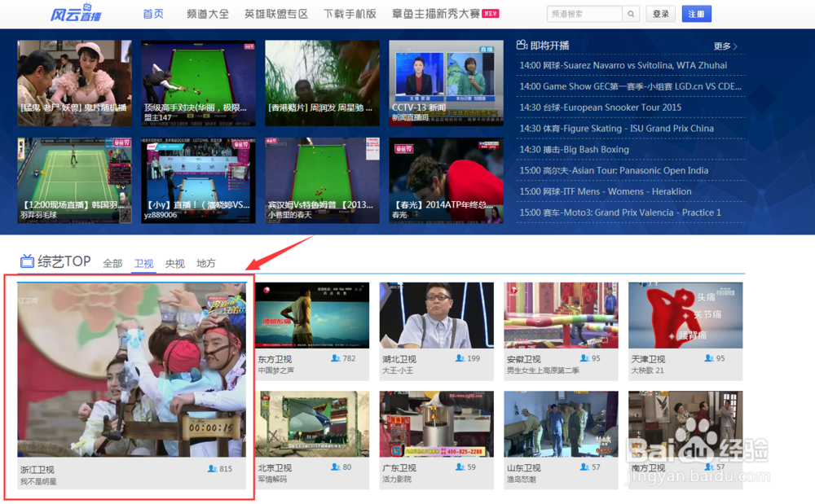Open 南方卫视 video thumbnail
Screen dimensions: 815x504
[685, 424]
